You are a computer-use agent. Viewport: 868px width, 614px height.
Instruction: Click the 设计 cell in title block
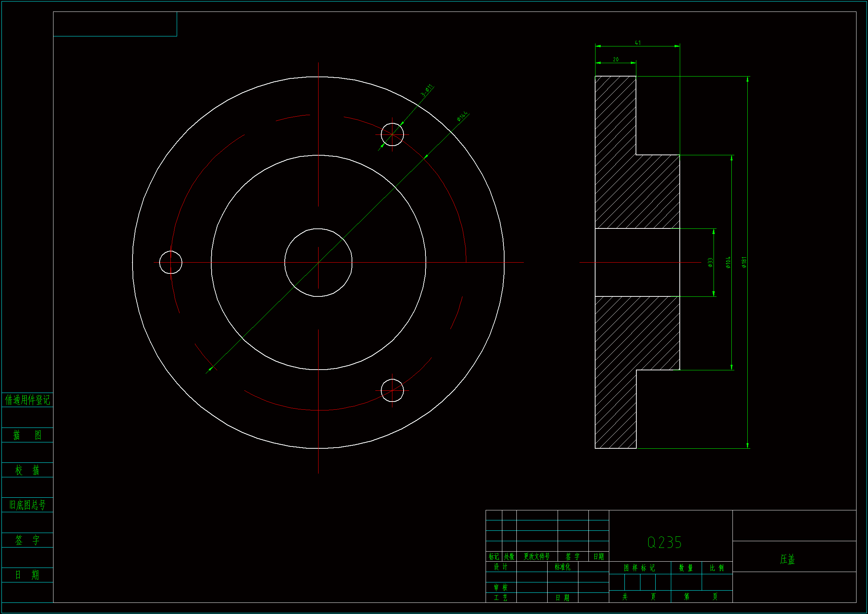[x=500, y=567]
